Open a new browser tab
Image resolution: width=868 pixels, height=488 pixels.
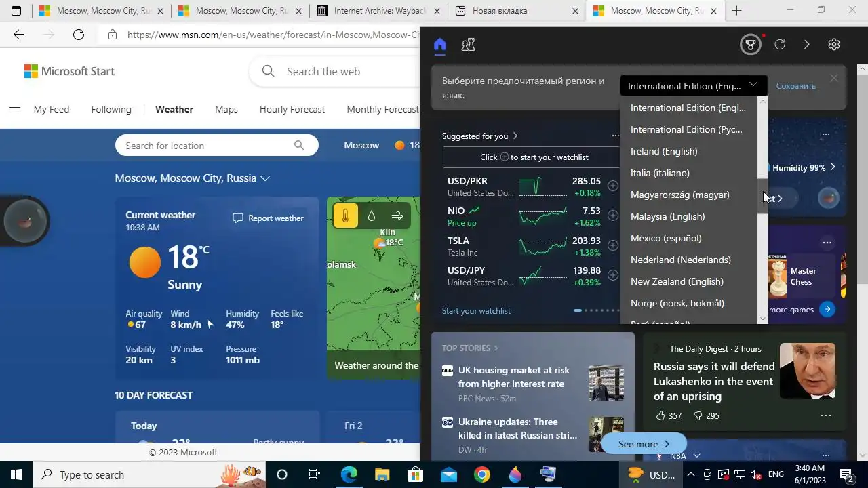[736, 11]
